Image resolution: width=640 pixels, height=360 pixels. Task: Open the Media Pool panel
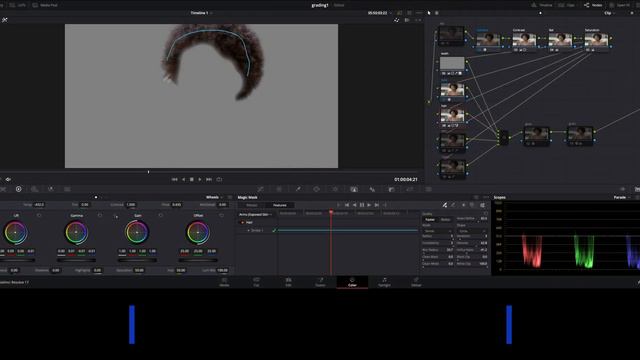[44, 5]
